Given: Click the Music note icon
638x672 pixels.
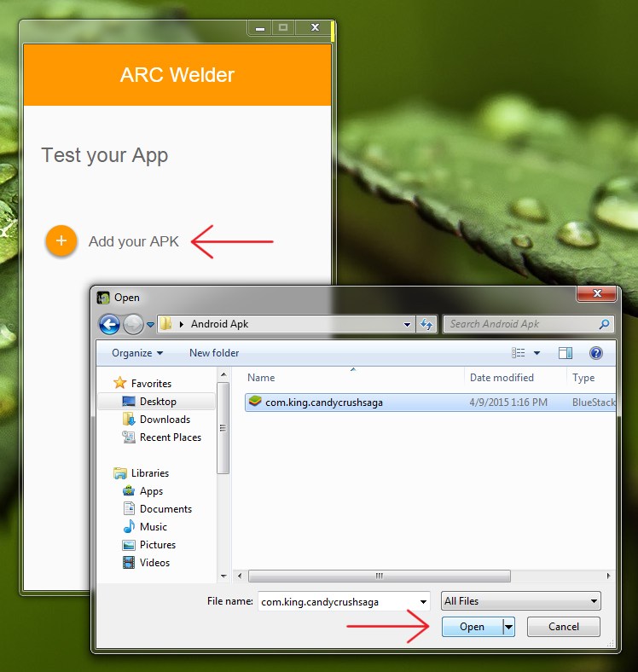Looking at the screenshot, I should (x=129, y=526).
